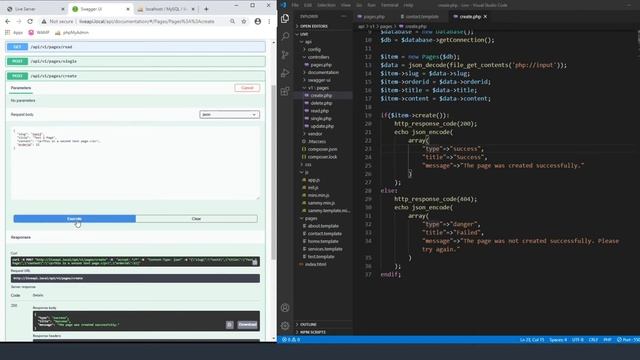Close the create.php editor tab
This screenshot has height=360, width=640.
(485, 17)
